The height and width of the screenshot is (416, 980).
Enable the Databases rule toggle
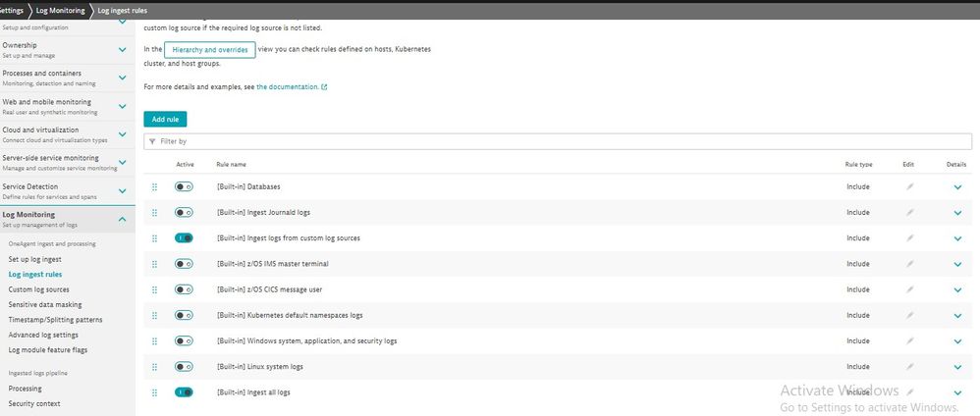point(184,186)
